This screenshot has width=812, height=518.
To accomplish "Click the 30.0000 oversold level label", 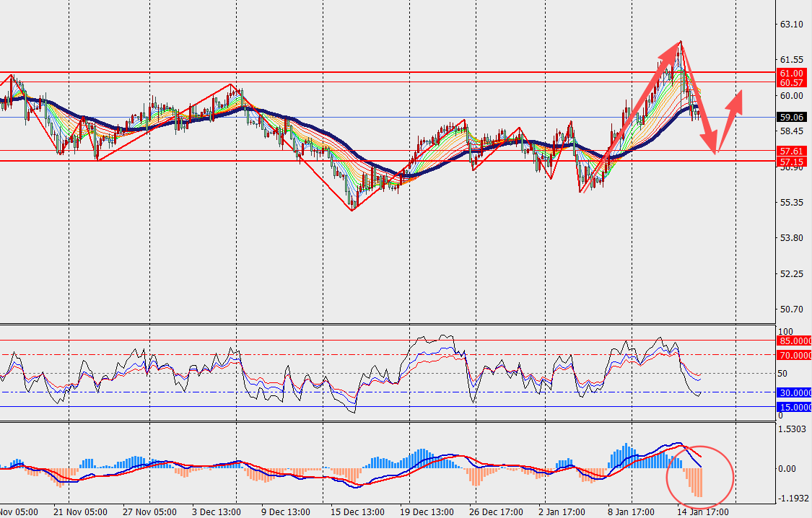I will (x=794, y=392).
